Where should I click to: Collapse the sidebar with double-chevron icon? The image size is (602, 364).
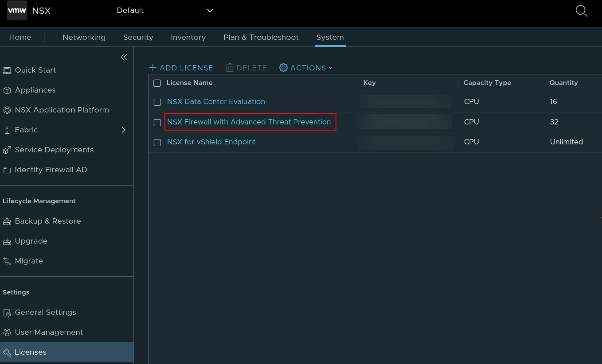pyautogui.click(x=124, y=57)
